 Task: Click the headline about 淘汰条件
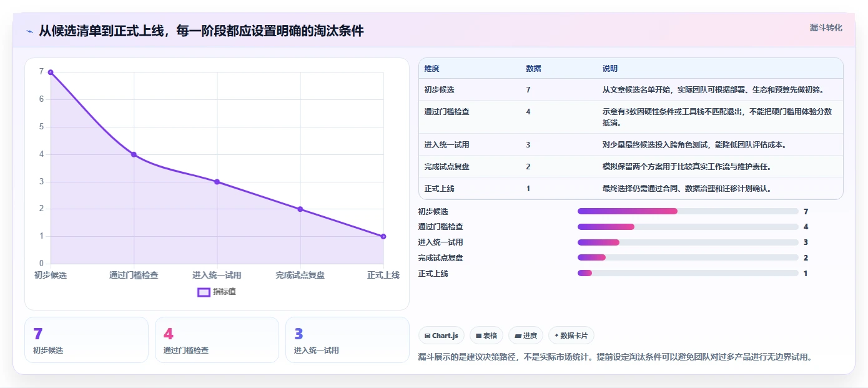click(201, 31)
